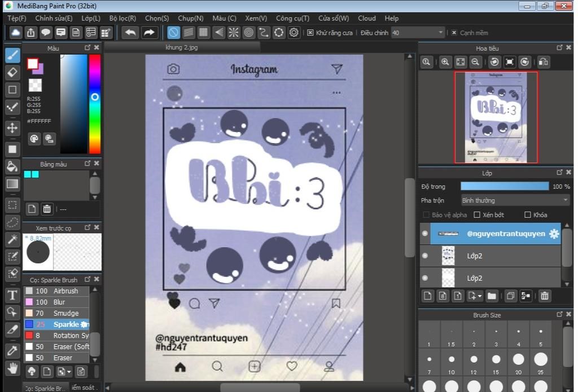The height and width of the screenshot is (392, 578).
Task: Create a new layer in the Layer panel
Action: 428,296
